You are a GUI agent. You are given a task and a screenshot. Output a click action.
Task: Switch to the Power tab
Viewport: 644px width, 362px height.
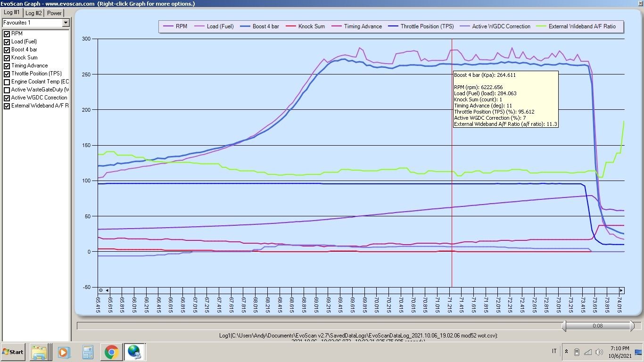click(54, 13)
